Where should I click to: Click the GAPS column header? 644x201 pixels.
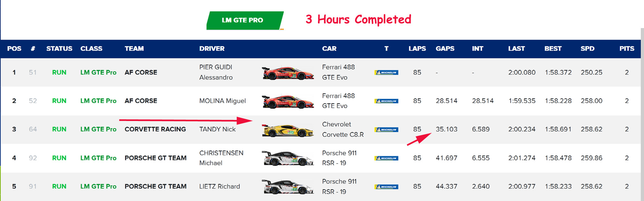[x=445, y=49]
